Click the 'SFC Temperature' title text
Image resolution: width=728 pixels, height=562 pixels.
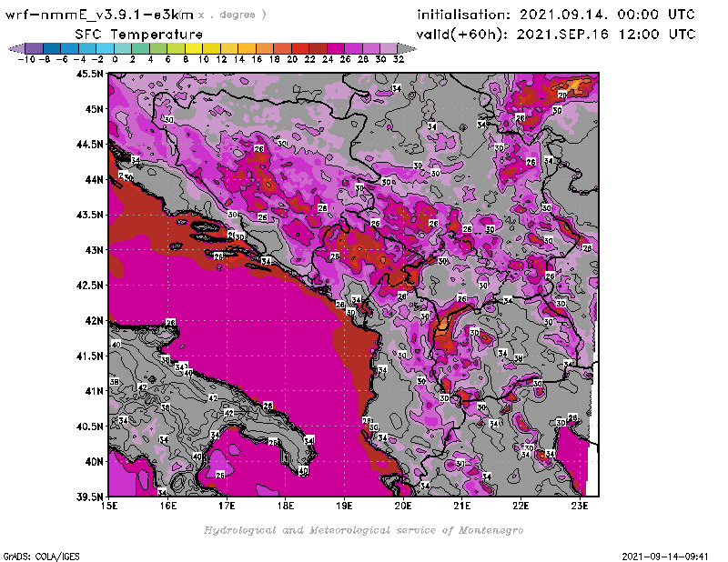click(x=139, y=35)
